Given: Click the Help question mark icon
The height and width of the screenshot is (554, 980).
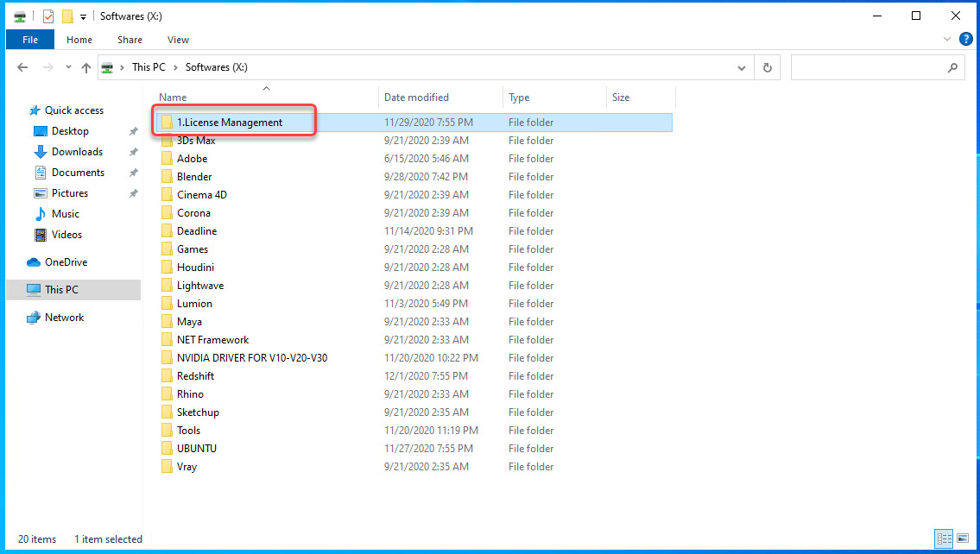Looking at the screenshot, I should tap(966, 39).
